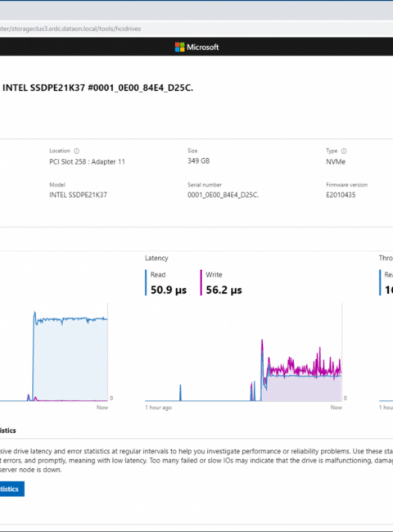Click the 'PCI Slot 258 : Adapter 11' value

point(88,162)
